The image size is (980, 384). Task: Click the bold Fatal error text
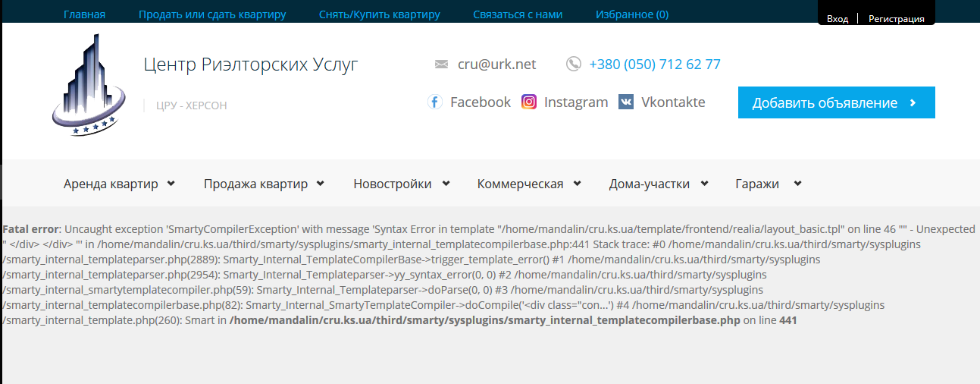(x=31, y=229)
